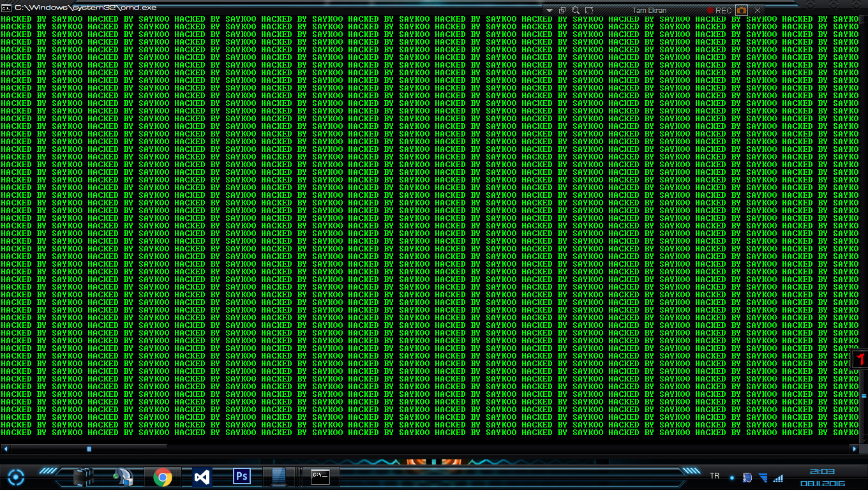Open Photoshop from taskbar

[x=241, y=477]
